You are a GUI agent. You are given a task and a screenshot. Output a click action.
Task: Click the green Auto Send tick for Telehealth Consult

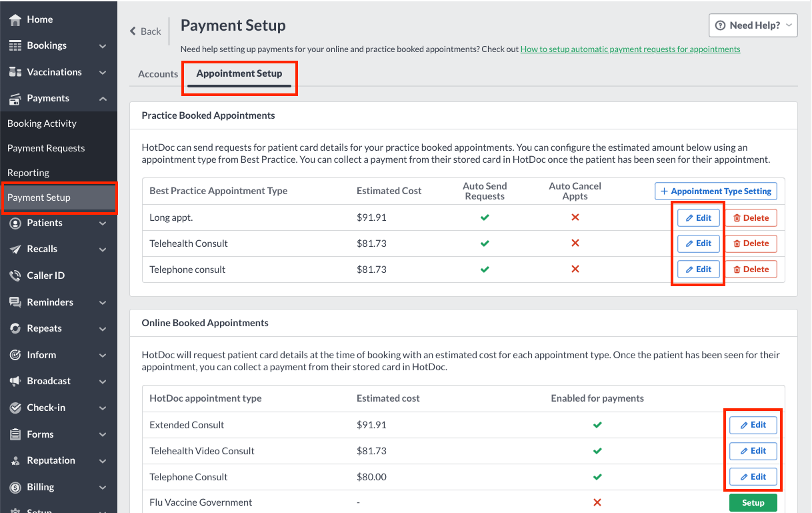click(x=485, y=243)
